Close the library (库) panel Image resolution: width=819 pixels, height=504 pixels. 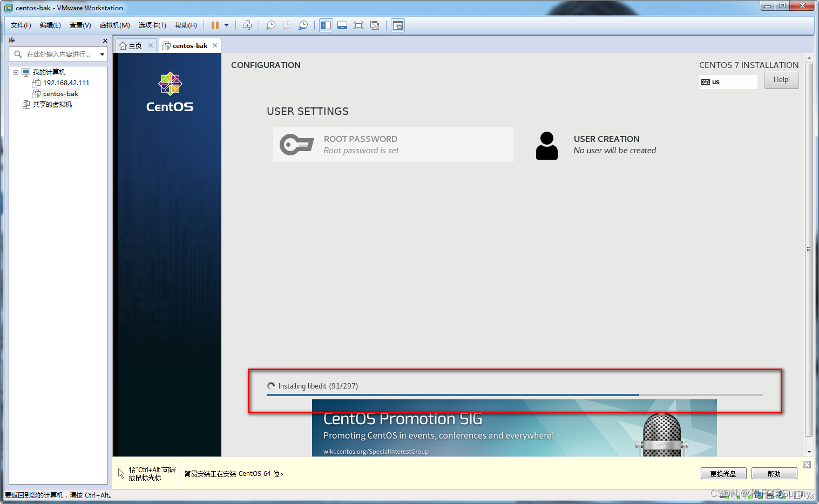click(105, 40)
